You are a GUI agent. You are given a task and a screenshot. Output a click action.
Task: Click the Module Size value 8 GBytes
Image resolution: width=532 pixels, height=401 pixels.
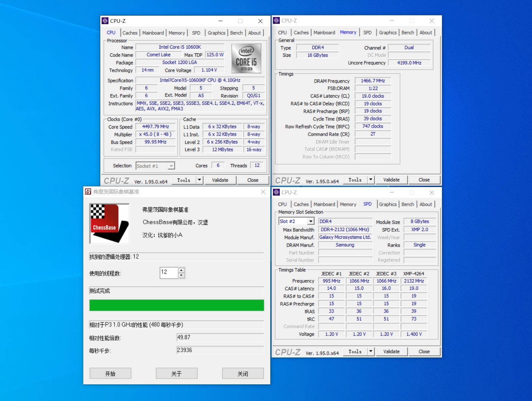click(420, 221)
